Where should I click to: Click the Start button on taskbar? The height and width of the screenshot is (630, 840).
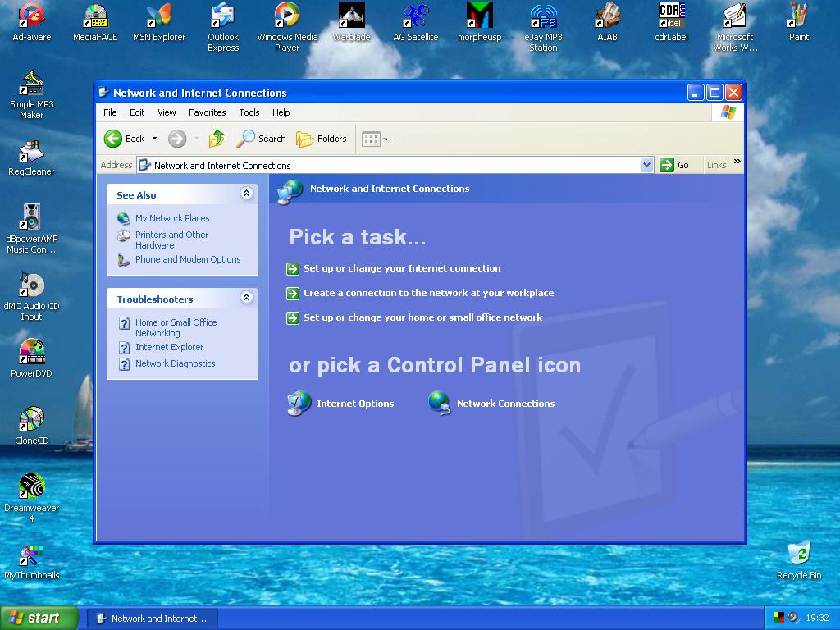coord(39,618)
